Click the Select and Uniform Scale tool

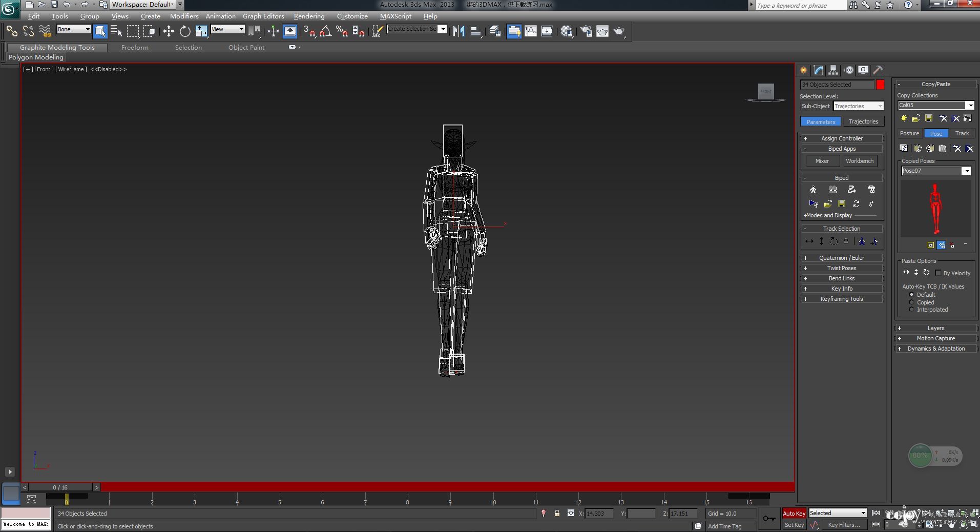click(x=201, y=31)
